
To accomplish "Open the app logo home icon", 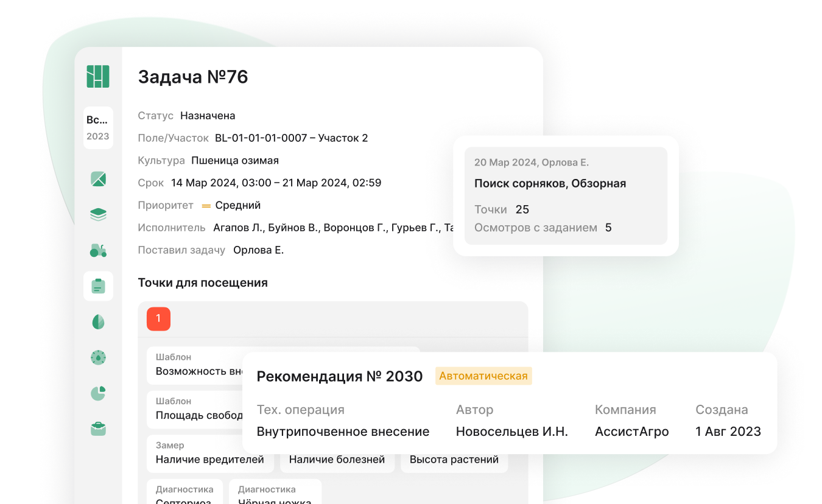I will point(98,76).
